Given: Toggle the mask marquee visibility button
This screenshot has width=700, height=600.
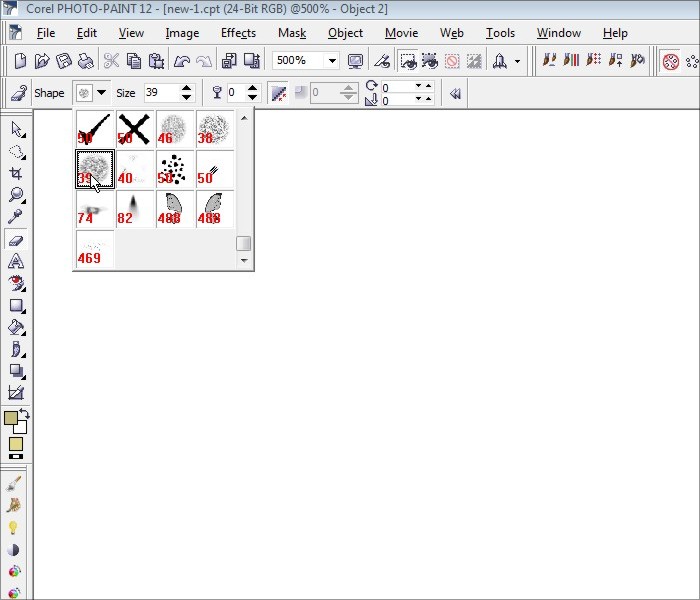Looking at the screenshot, I should (408, 61).
